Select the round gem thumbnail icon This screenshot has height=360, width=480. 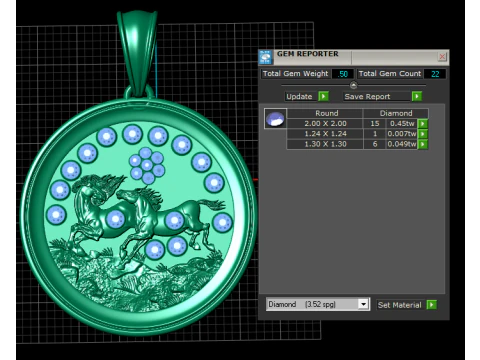275,119
